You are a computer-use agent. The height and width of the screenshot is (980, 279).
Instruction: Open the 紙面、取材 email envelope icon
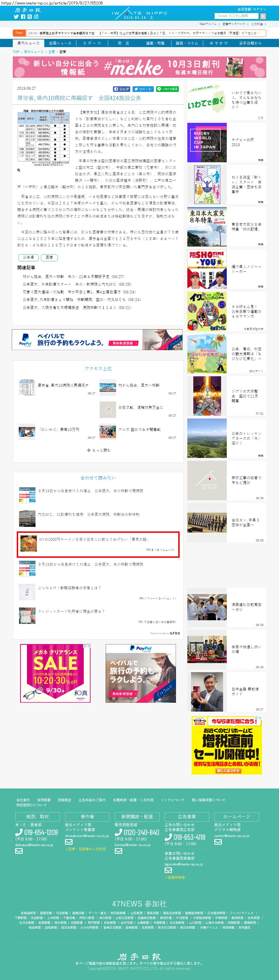(19, 851)
